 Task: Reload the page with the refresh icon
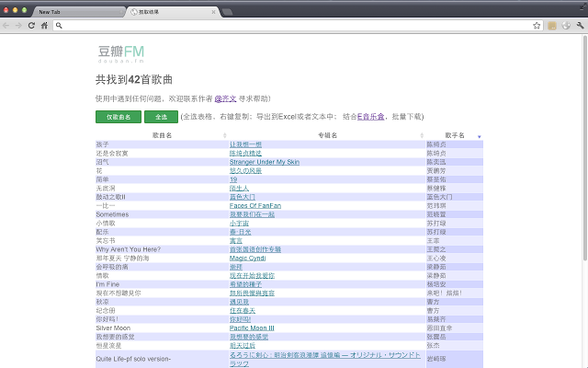click(31, 25)
